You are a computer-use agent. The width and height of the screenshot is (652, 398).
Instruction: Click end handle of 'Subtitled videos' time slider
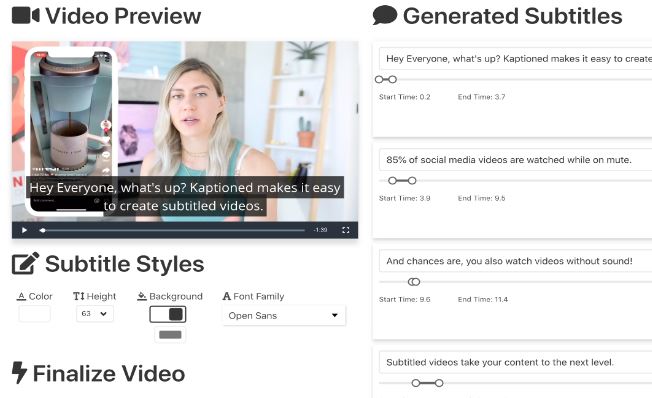click(439, 383)
